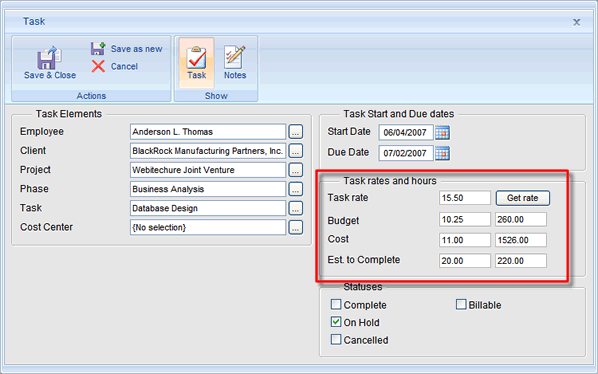Select the Task checkmark icon in Show group
The height and width of the screenshot is (374, 598).
click(196, 57)
